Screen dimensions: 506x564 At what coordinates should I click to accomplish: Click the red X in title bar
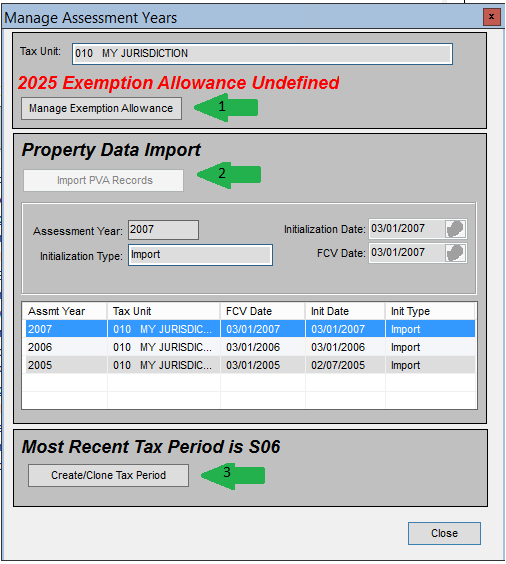tap(492, 17)
